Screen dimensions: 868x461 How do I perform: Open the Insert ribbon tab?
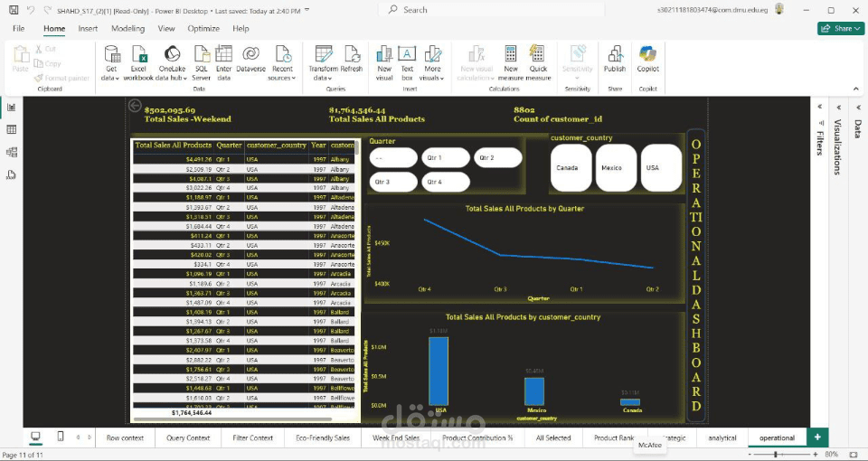click(x=88, y=28)
